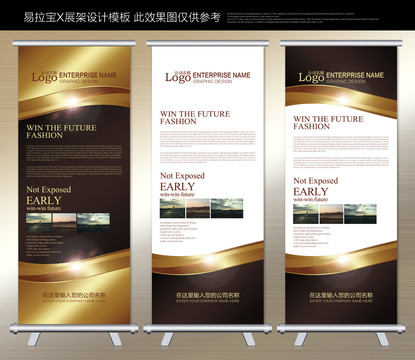Click WIN THE FUTURE FASHION on white banner
This screenshot has height=360, width=415.
tap(195, 117)
